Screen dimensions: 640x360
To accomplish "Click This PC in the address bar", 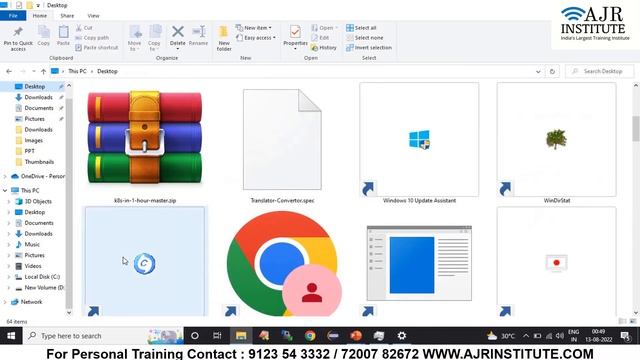I will (77, 71).
